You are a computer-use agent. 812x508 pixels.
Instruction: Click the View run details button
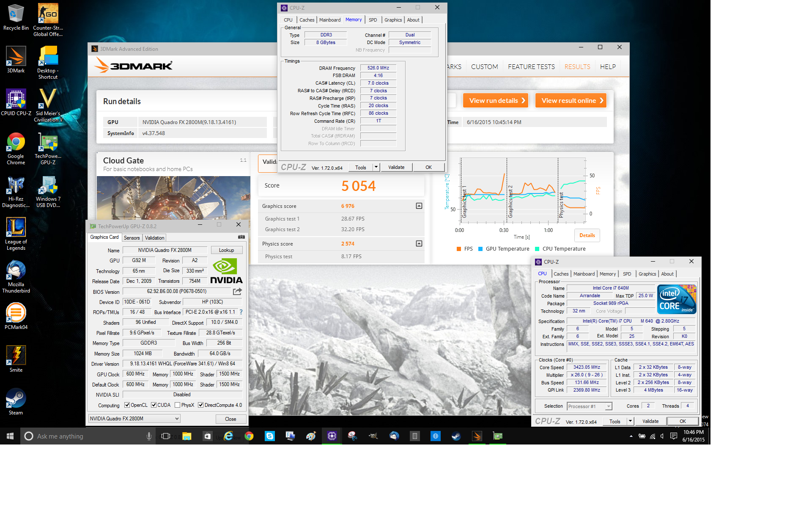pyautogui.click(x=496, y=101)
